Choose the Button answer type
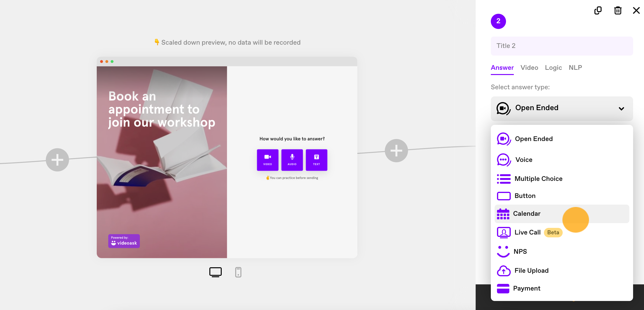 [x=561, y=196]
